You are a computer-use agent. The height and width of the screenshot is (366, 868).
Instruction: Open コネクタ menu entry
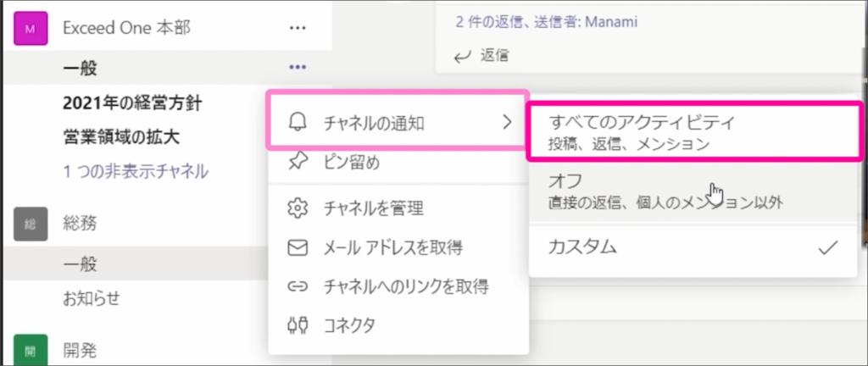click(398, 325)
